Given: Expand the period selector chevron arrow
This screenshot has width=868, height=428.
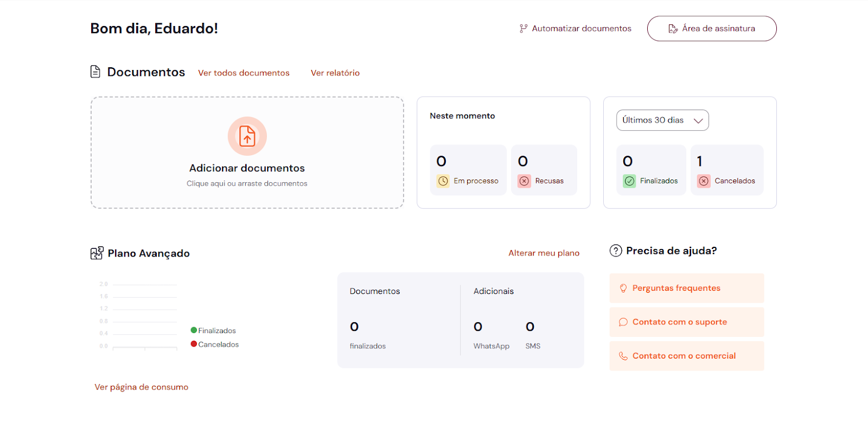Looking at the screenshot, I should (x=698, y=120).
